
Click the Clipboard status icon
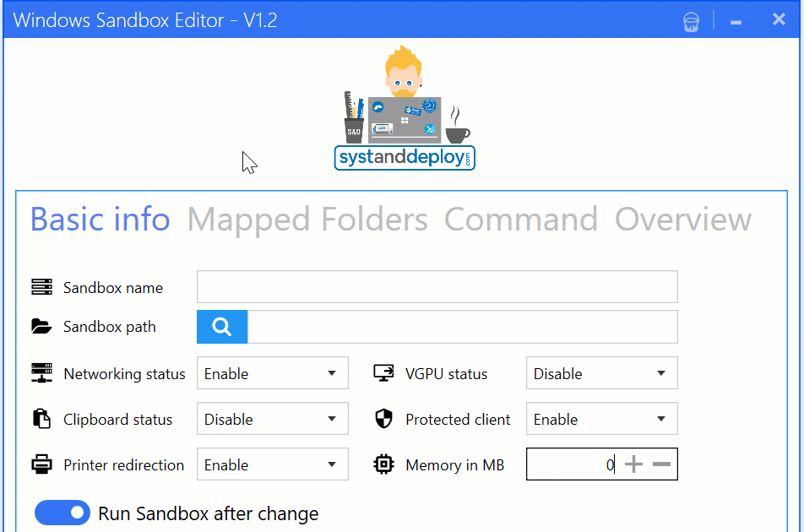(41, 419)
